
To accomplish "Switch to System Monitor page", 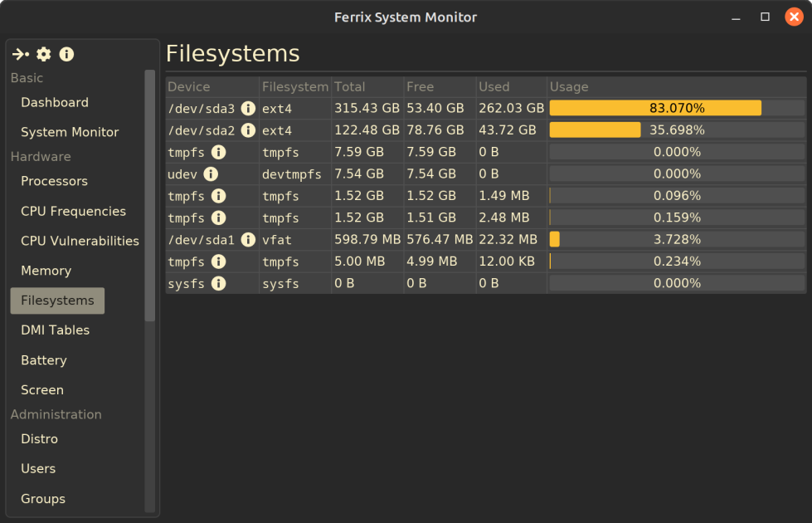I will (70, 132).
